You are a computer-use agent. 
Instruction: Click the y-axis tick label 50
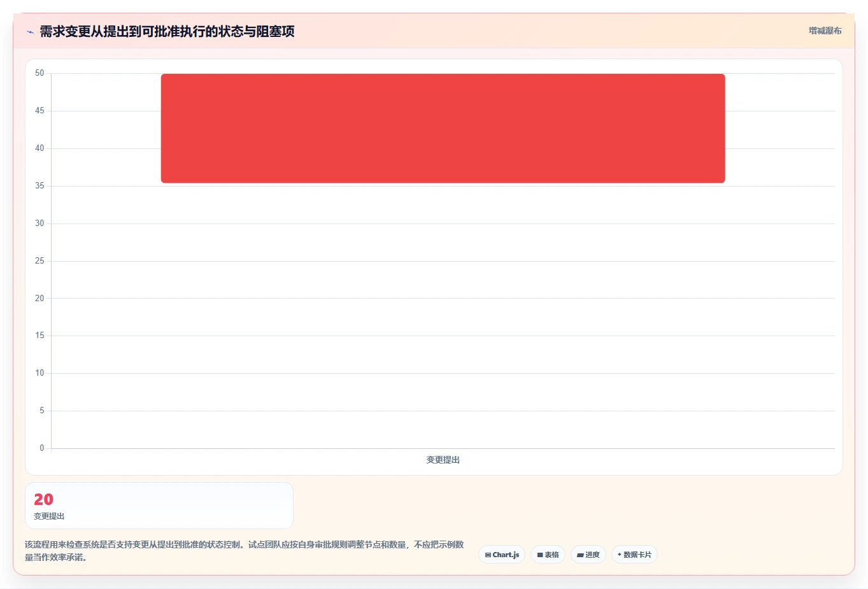(39, 73)
